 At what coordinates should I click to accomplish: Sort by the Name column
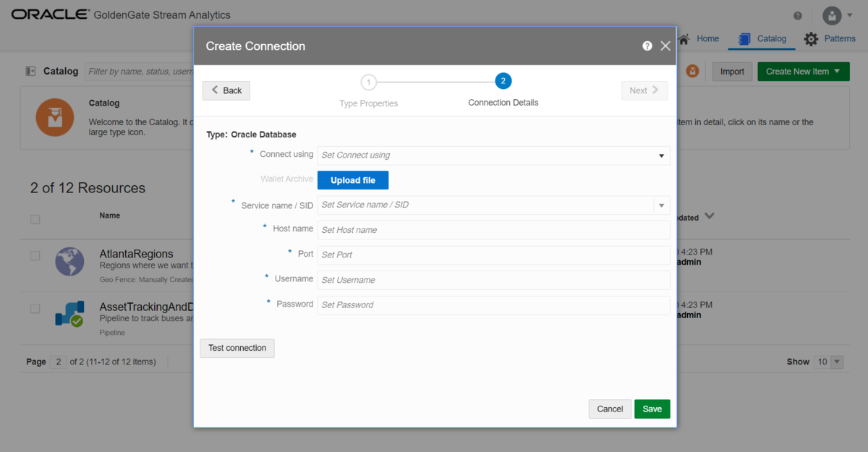110,216
